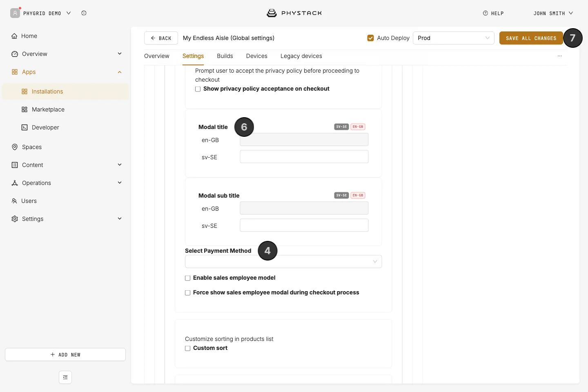Click the tenant avatar icon
This screenshot has width=588, height=392.
tap(15, 13)
